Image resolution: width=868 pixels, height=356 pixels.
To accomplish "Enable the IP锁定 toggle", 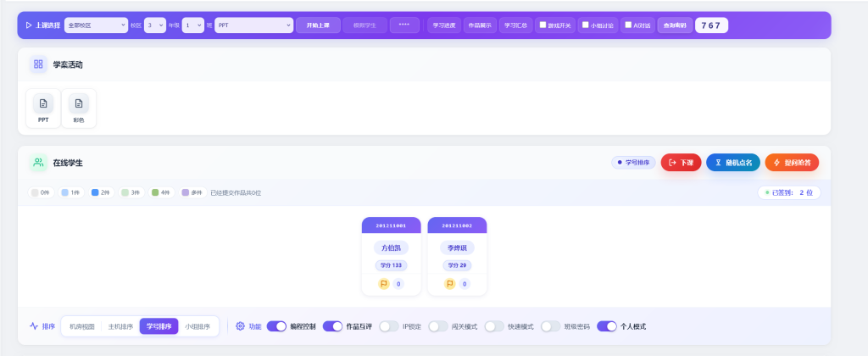I will point(389,326).
